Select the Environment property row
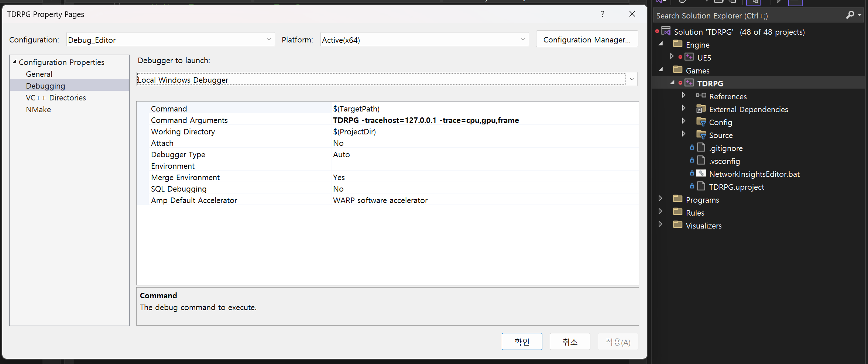Image resolution: width=868 pixels, height=364 pixels. tap(388, 166)
